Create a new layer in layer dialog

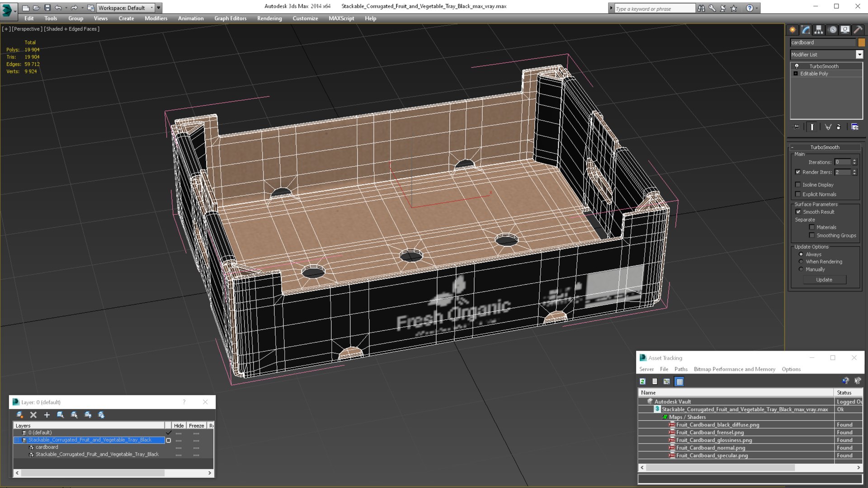pyautogui.click(x=19, y=415)
